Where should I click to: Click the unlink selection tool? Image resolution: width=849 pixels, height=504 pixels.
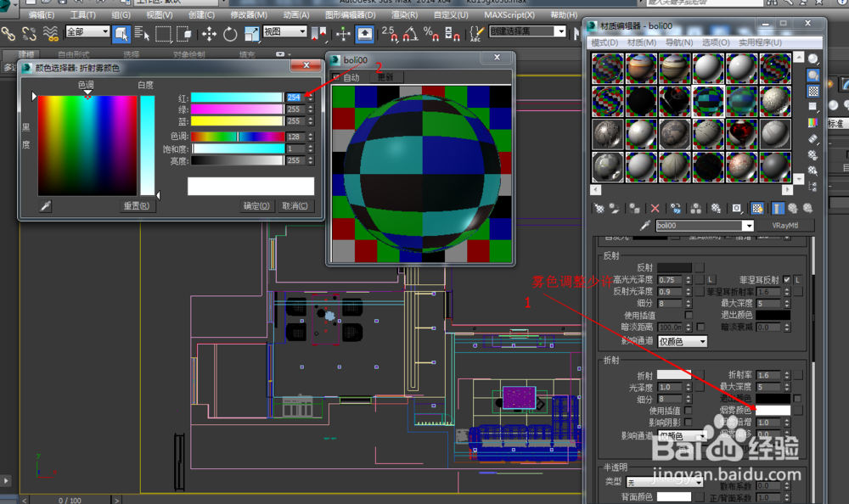click(x=29, y=34)
